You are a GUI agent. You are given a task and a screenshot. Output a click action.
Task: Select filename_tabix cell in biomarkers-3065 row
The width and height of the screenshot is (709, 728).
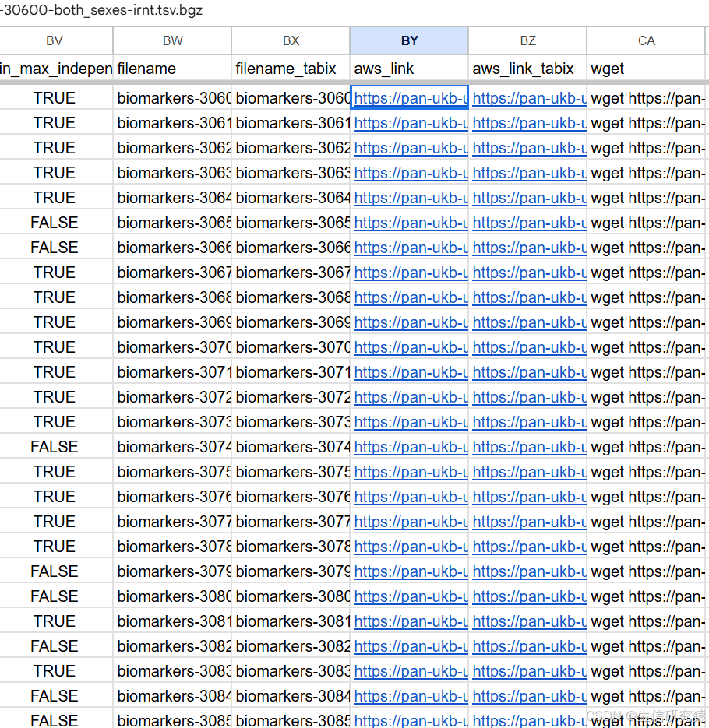(x=291, y=223)
